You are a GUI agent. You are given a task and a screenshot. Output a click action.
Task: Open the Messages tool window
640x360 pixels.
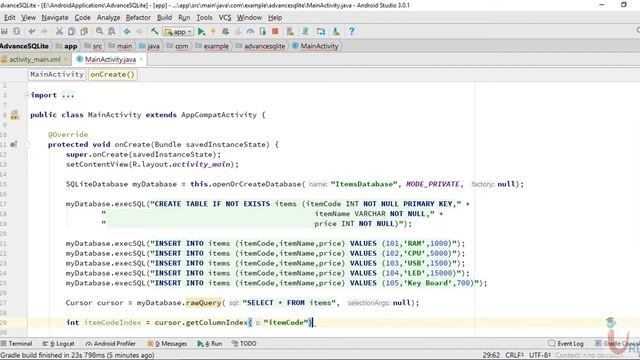click(167, 344)
